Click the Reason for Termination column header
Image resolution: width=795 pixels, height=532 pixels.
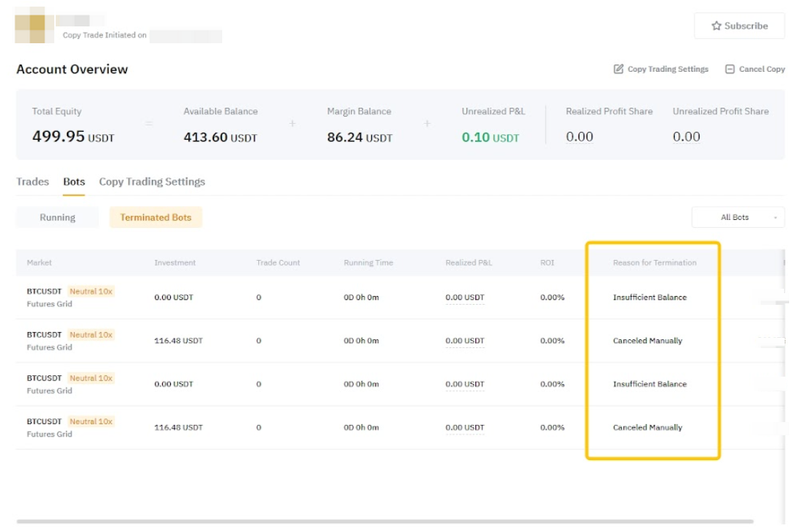[x=654, y=262]
